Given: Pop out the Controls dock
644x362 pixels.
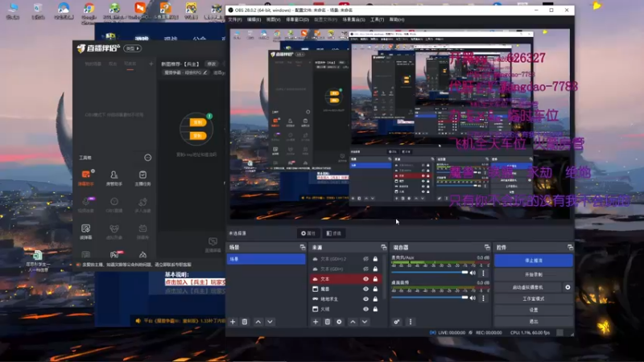Looking at the screenshot, I should (570, 247).
